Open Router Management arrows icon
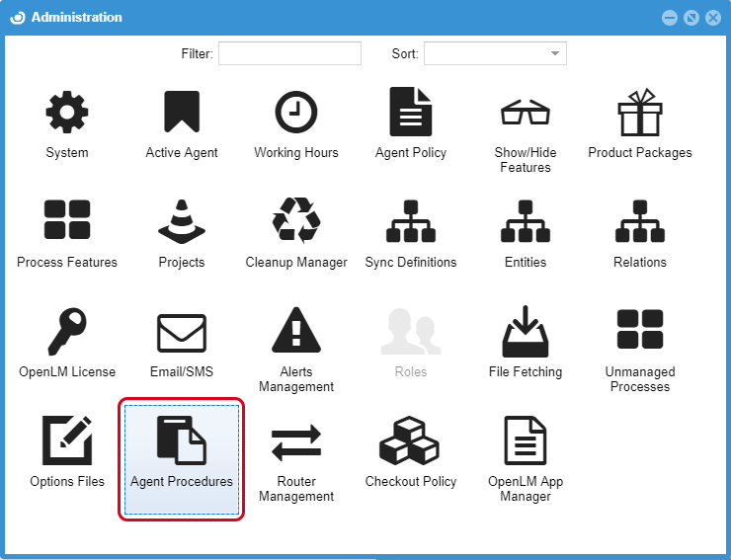 click(296, 442)
